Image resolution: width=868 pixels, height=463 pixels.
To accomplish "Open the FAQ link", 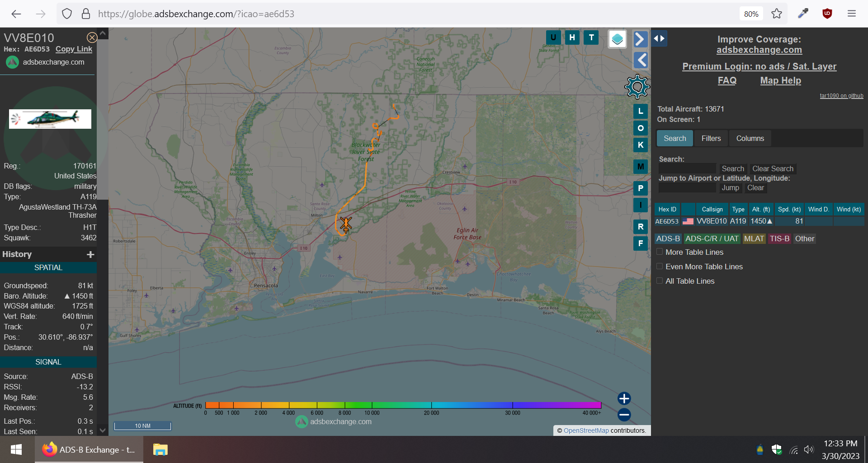I will coord(727,80).
